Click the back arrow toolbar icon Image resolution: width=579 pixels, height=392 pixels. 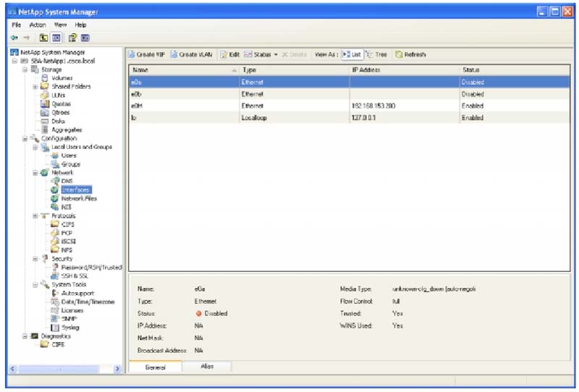14,37
